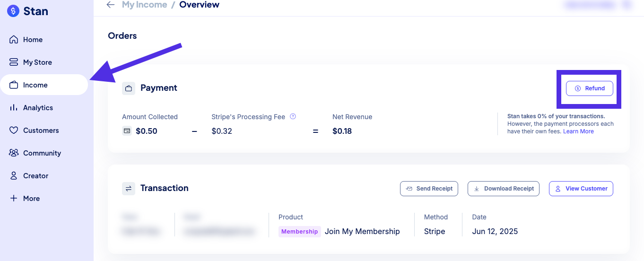Click the Home house icon
Image resolution: width=644 pixels, height=261 pixels.
click(14, 40)
